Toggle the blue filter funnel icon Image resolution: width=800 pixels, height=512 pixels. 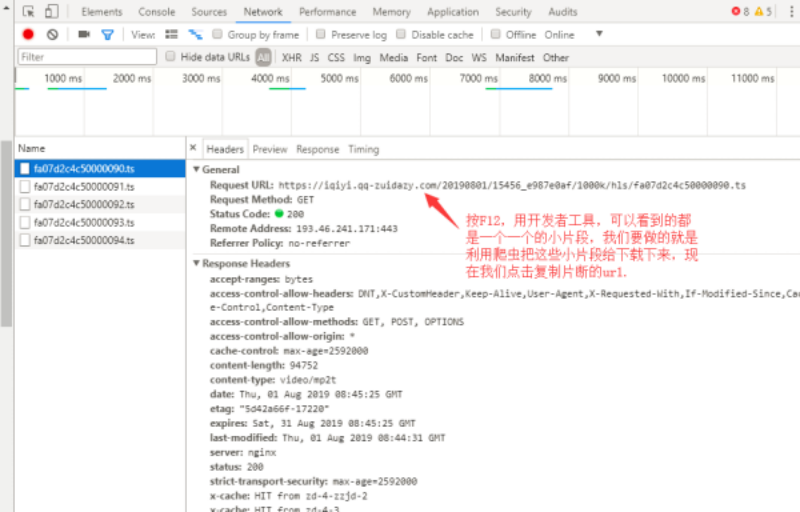tap(107, 34)
